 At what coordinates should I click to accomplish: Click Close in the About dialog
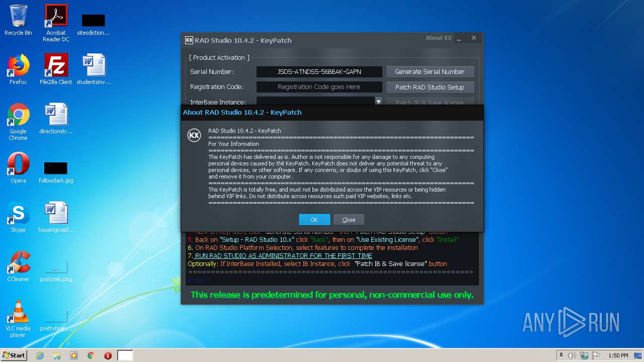click(x=349, y=220)
